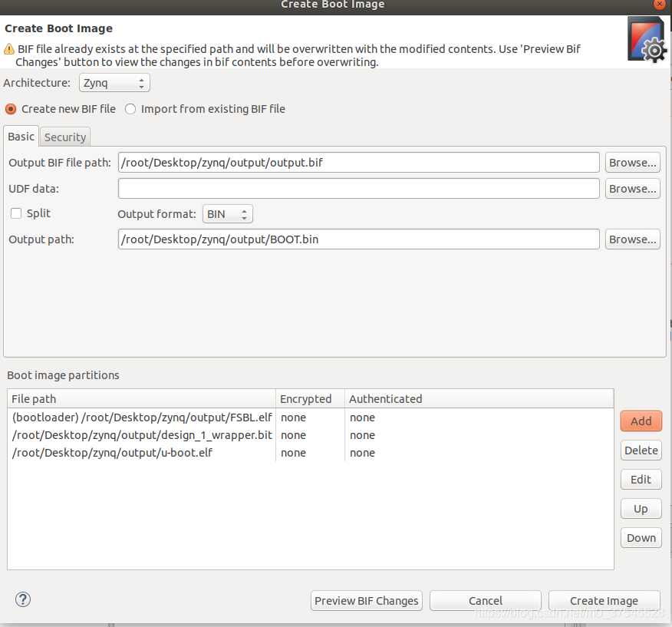Open the Architecture Zynq dropdown

[x=114, y=83]
